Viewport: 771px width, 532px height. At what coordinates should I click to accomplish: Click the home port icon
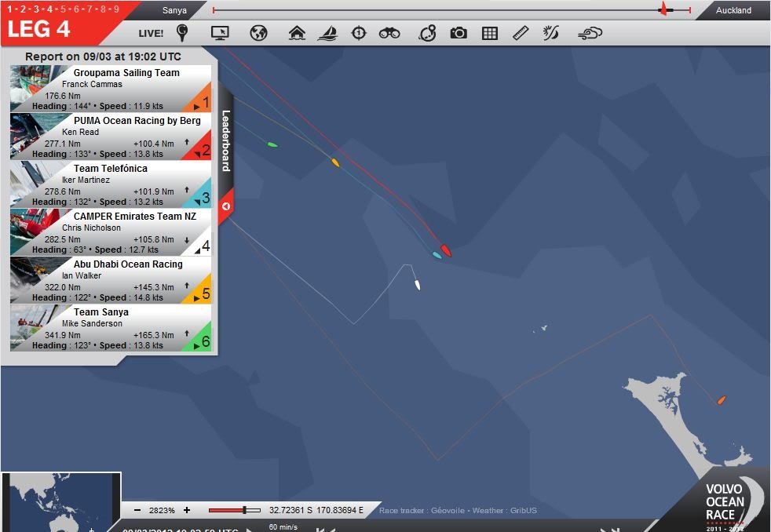coord(297,33)
